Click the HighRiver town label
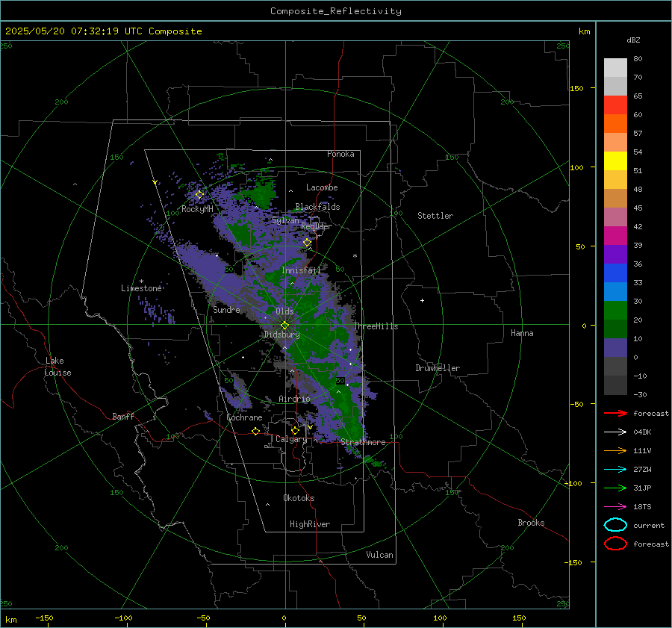The image size is (672, 628). [310, 524]
